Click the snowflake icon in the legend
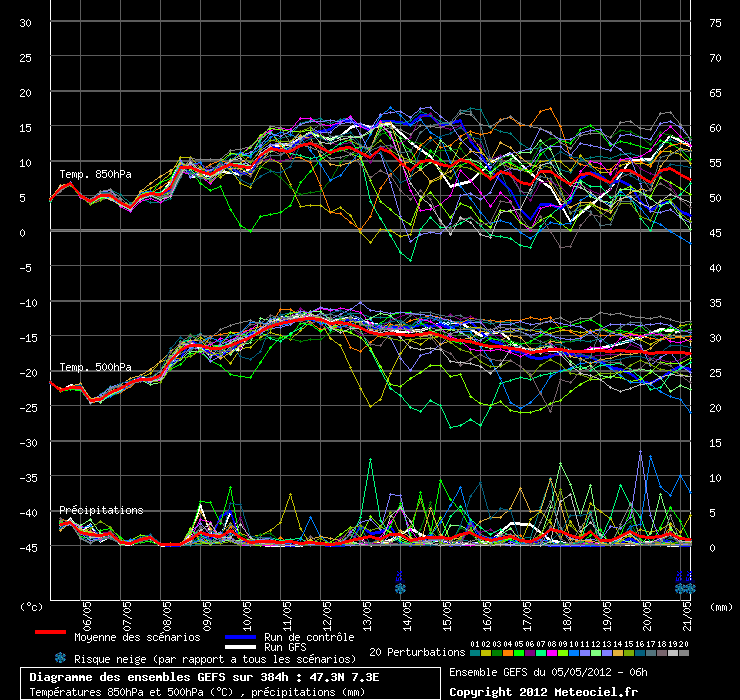 point(60,658)
